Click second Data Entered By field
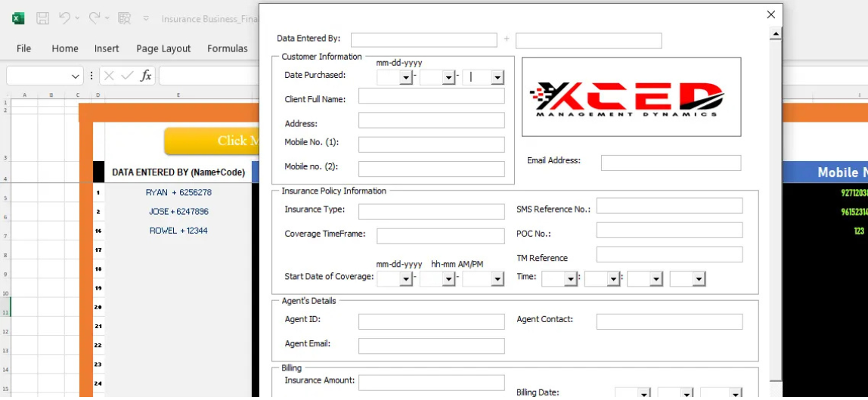 (x=588, y=40)
